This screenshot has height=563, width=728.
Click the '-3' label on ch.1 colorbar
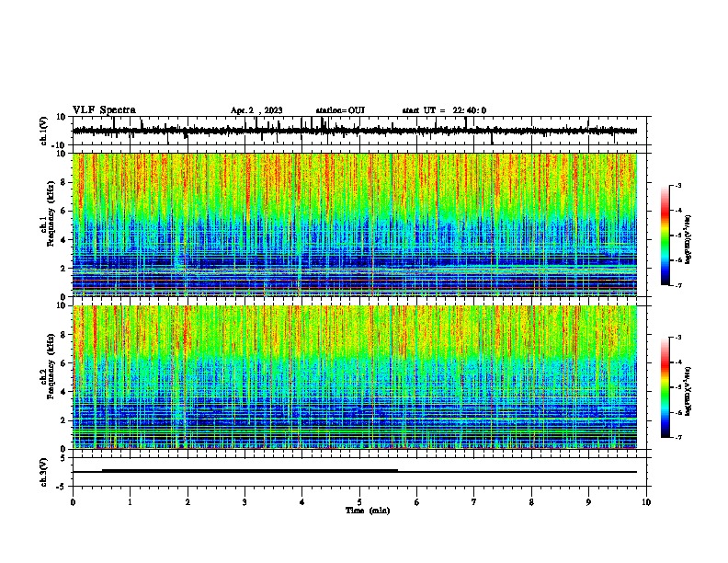tap(678, 185)
